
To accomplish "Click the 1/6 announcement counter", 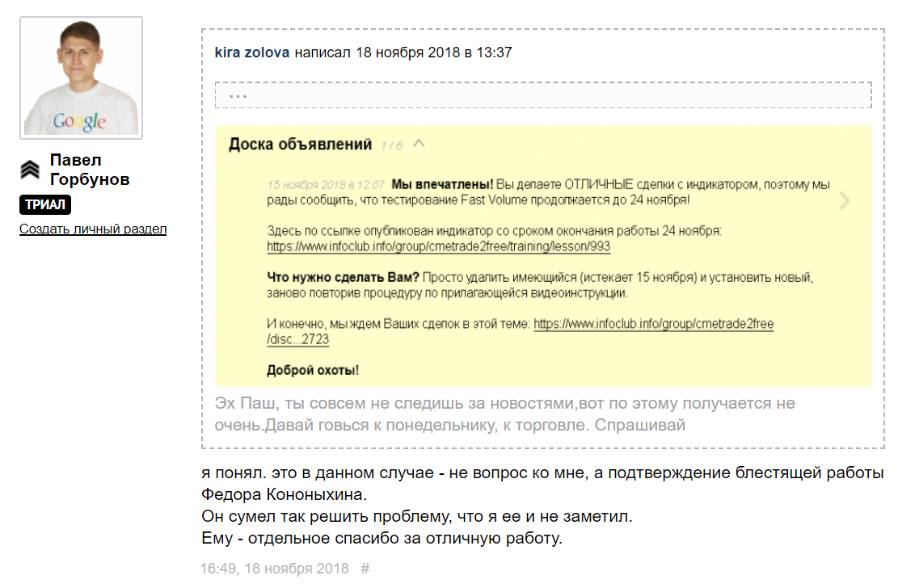I will [x=392, y=145].
